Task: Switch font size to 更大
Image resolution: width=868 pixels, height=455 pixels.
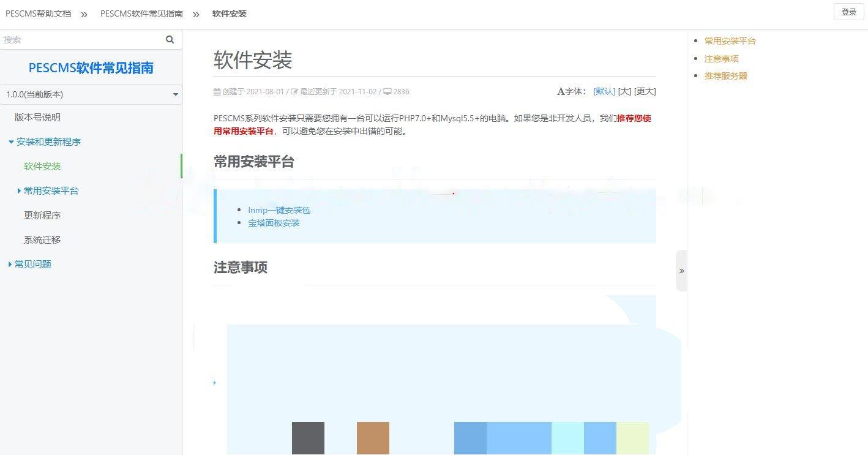Action: coord(646,91)
